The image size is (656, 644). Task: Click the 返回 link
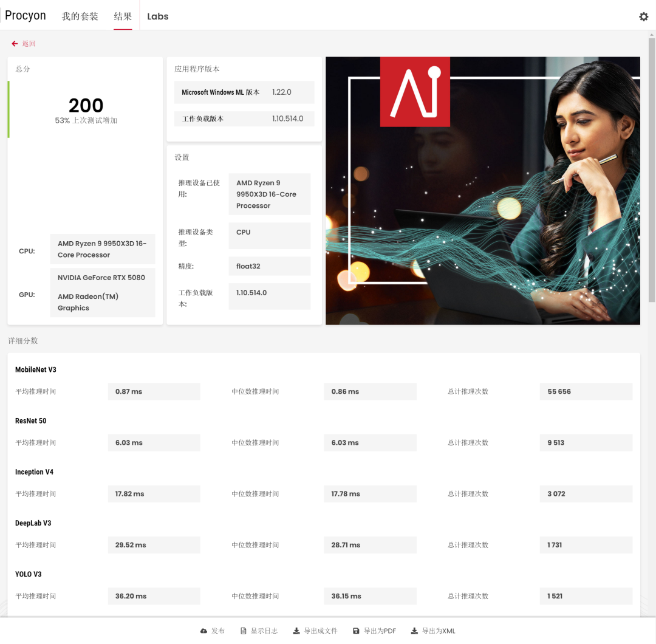pos(29,44)
